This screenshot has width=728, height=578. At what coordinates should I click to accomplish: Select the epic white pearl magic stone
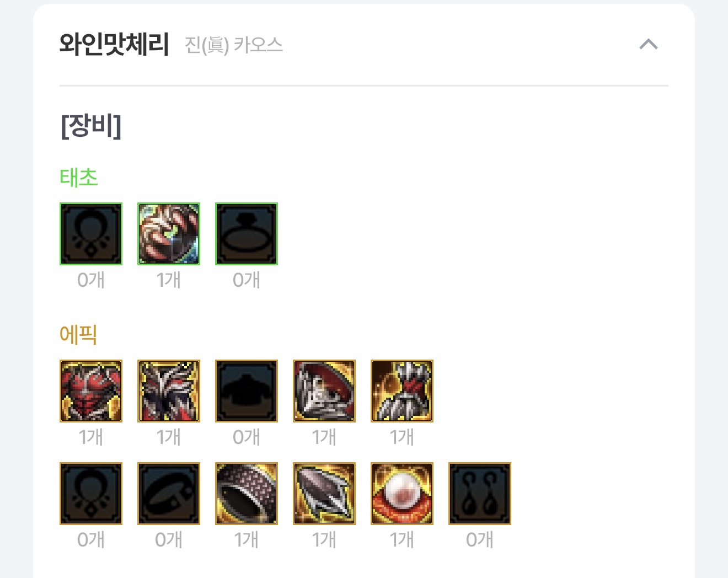click(402, 494)
